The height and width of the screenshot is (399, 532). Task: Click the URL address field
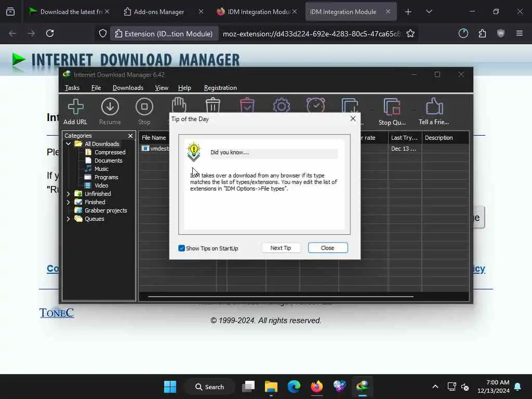coord(312,34)
